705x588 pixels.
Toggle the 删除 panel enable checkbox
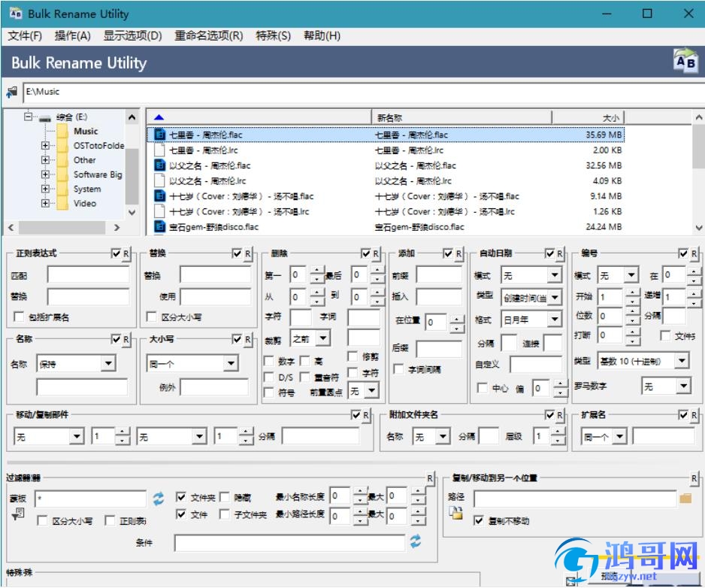click(x=365, y=253)
